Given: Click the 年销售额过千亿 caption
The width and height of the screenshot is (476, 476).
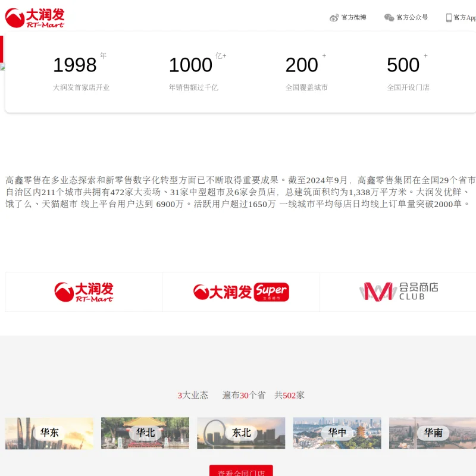Looking at the screenshot, I should 193,87.
